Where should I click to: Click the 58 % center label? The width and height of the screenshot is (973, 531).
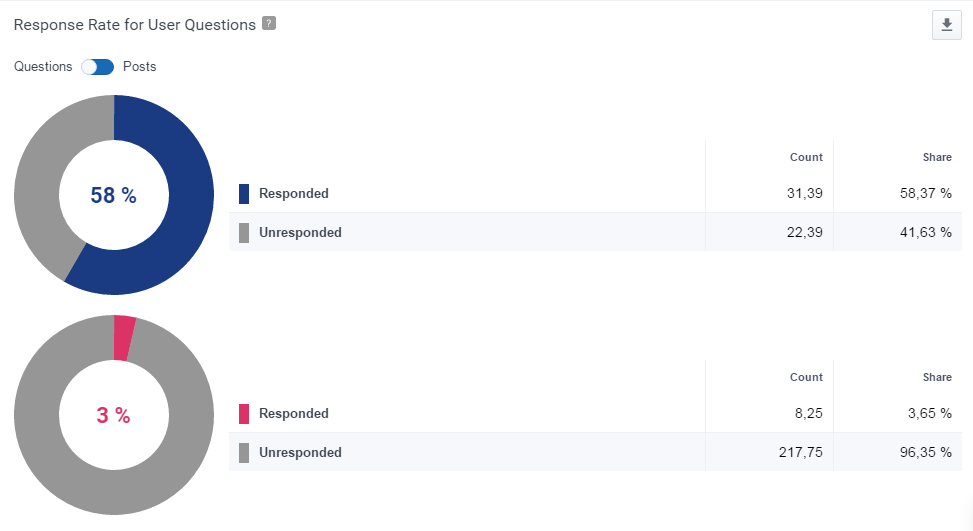(114, 195)
